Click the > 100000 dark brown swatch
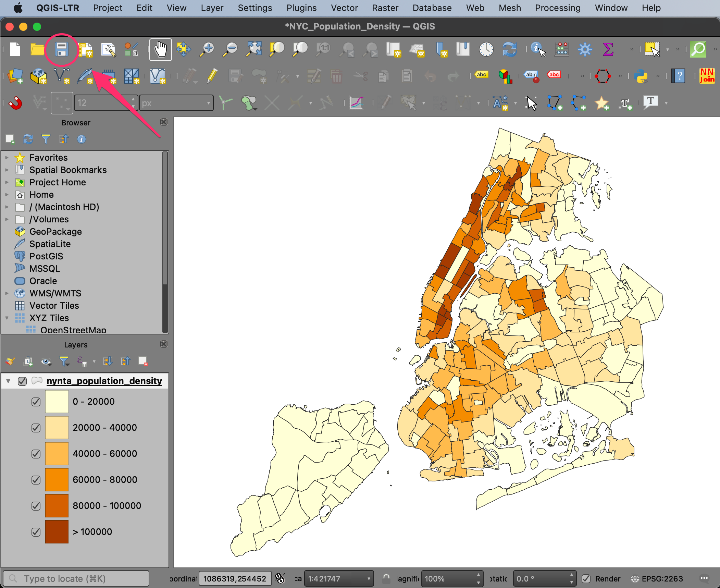Viewport: 720px width, 588px height. (57, 532)
